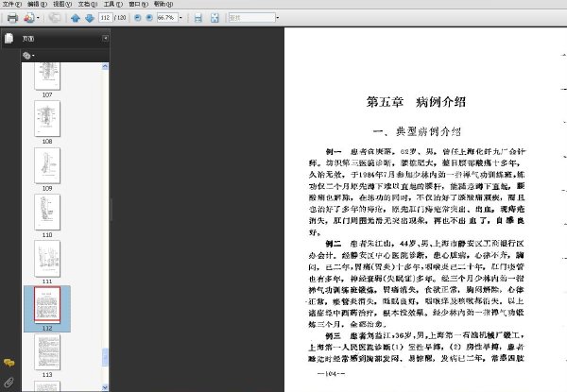This screenshot has width=567, height=392.
Task: Select page 108 thumbnail
Action: 47,118
